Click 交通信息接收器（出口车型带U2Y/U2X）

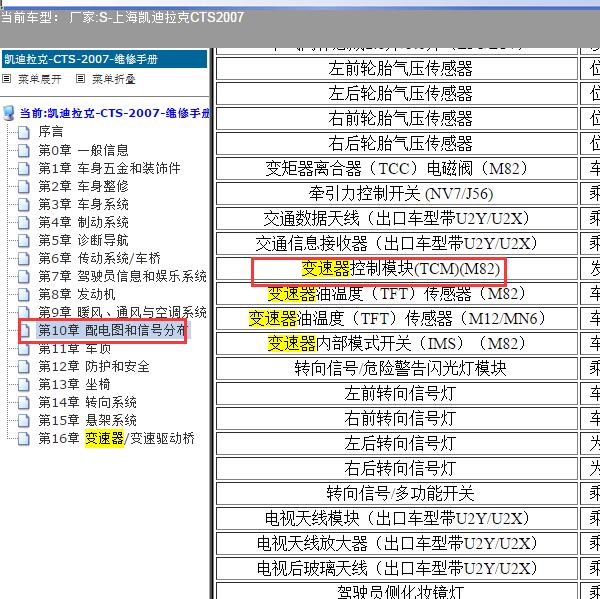(x=397, y=243)
